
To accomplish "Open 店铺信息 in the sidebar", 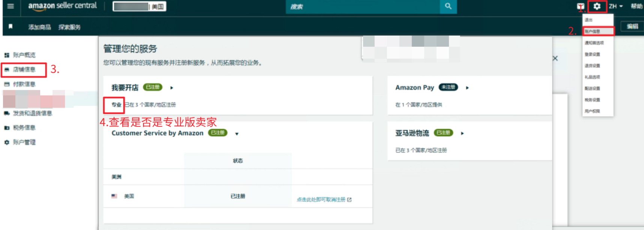I will (24, 70).
